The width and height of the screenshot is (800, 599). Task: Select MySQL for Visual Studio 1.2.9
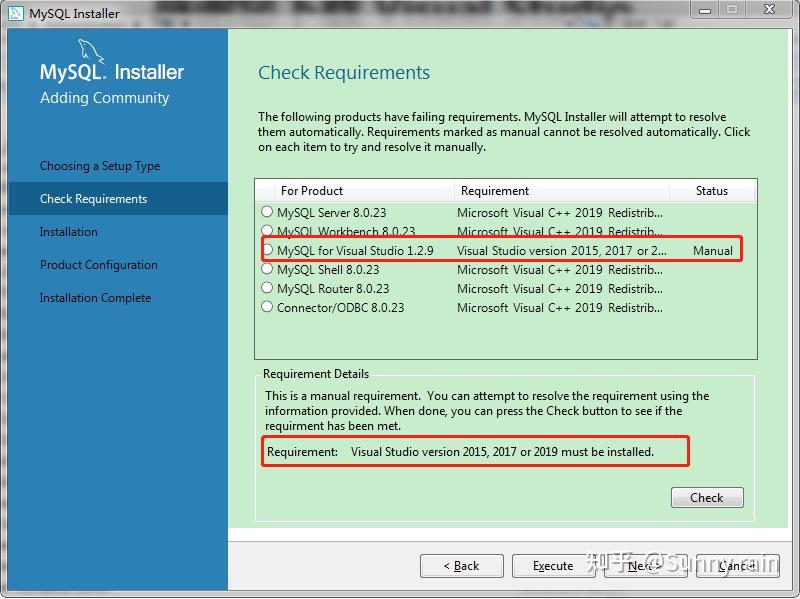[266, 250]
